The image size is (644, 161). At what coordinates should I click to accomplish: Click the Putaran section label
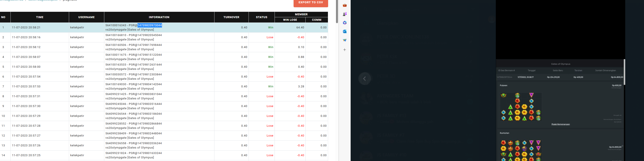pyautogui.click(x=503, y=85)
